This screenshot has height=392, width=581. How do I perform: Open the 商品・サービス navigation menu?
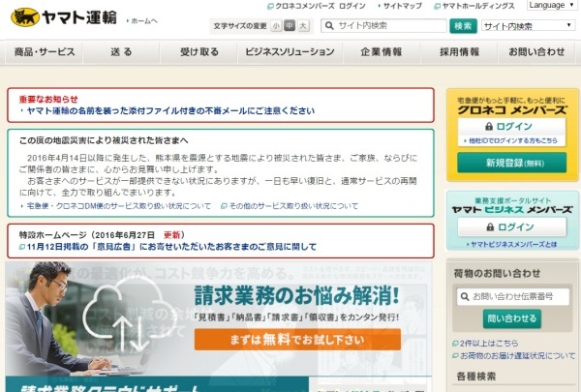pos(44,52)
